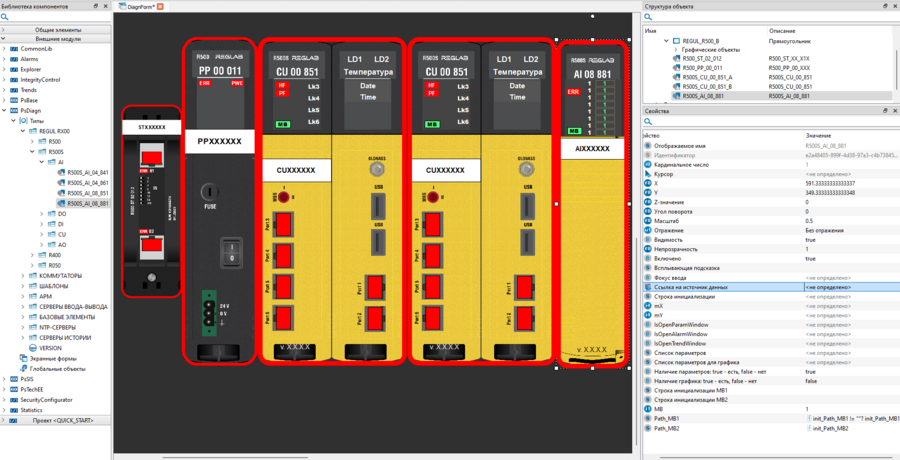Collapse the REGUL_R500_B node in structure
The width and height of the screenshot is (900, 460).
point(666,42)
